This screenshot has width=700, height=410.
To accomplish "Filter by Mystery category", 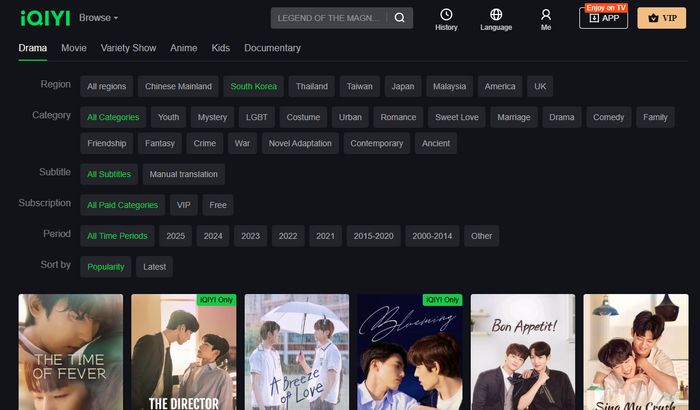I will (212, 117).
